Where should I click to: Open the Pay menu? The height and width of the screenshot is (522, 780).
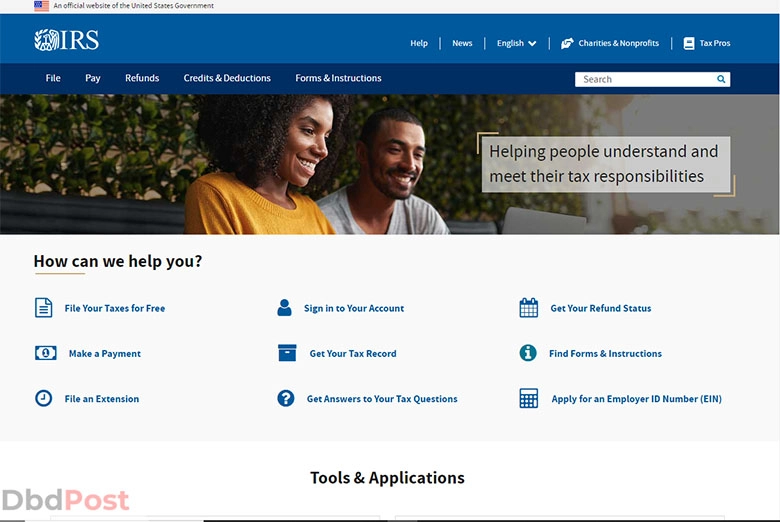coord(93,78)
